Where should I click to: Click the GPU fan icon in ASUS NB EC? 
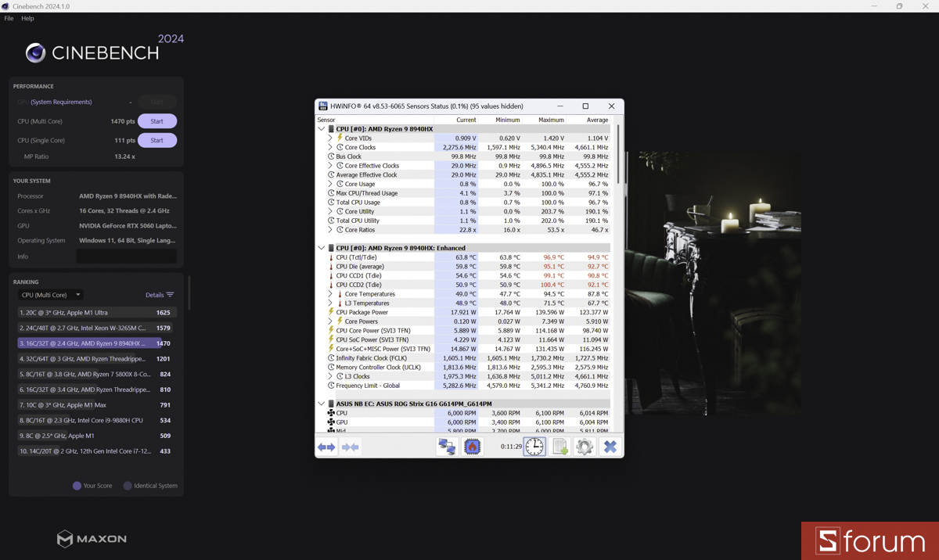pos(331,422)
